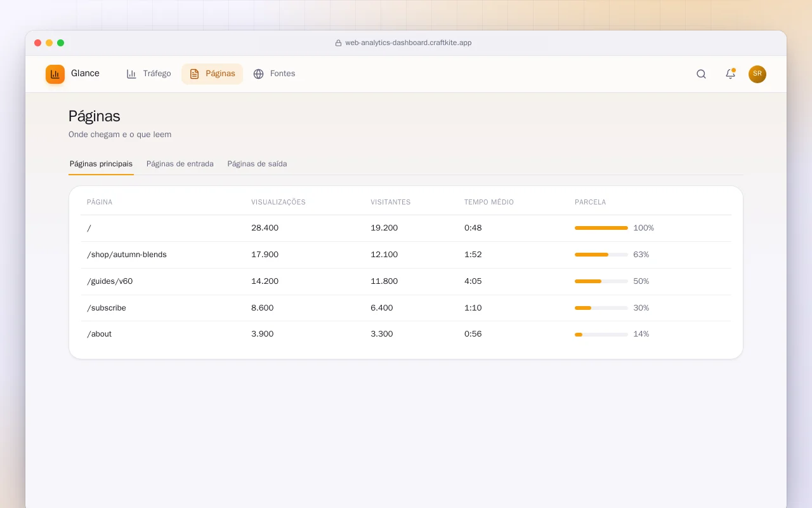Select the /about page path

pos(99,334)
